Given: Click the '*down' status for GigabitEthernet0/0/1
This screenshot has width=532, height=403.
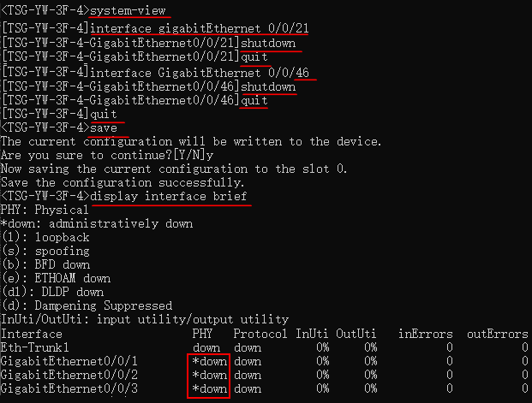Looking at the screenshot, I should [210, 361].
